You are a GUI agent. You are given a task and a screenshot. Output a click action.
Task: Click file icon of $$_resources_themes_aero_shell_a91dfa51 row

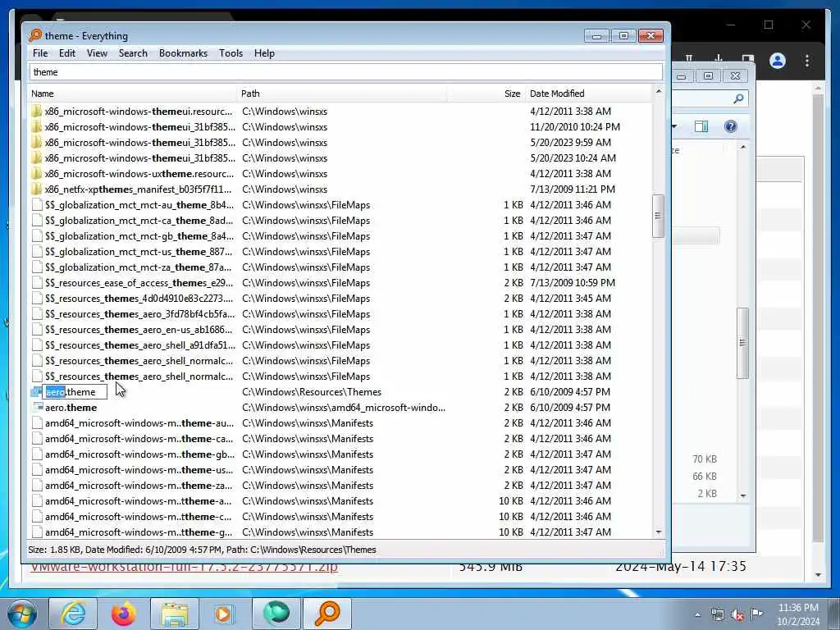coord(37,345)
